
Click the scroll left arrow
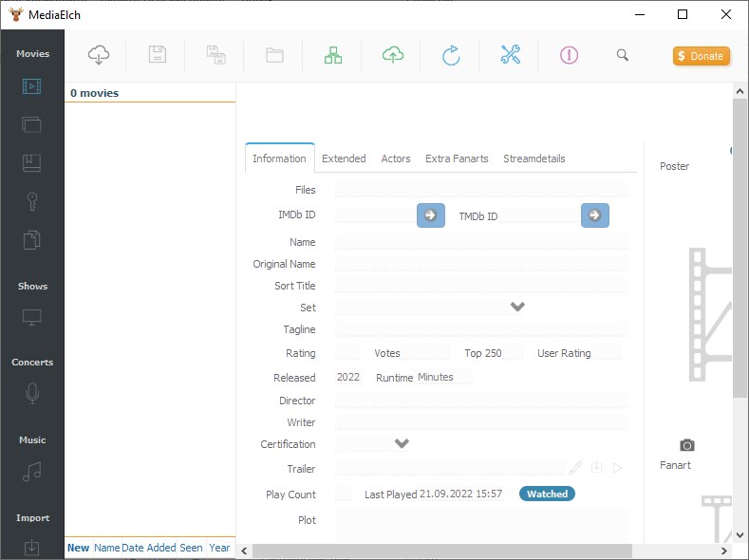244,551
